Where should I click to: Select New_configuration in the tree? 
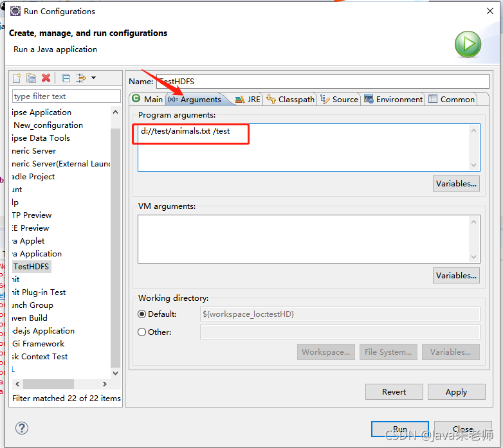(48, 125)
